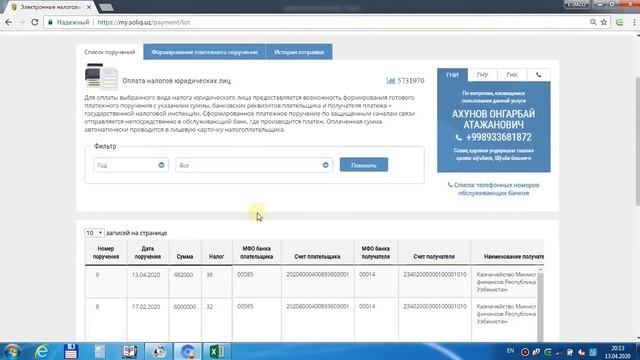Open Формирование платежного поручения tab

point(204,52)
